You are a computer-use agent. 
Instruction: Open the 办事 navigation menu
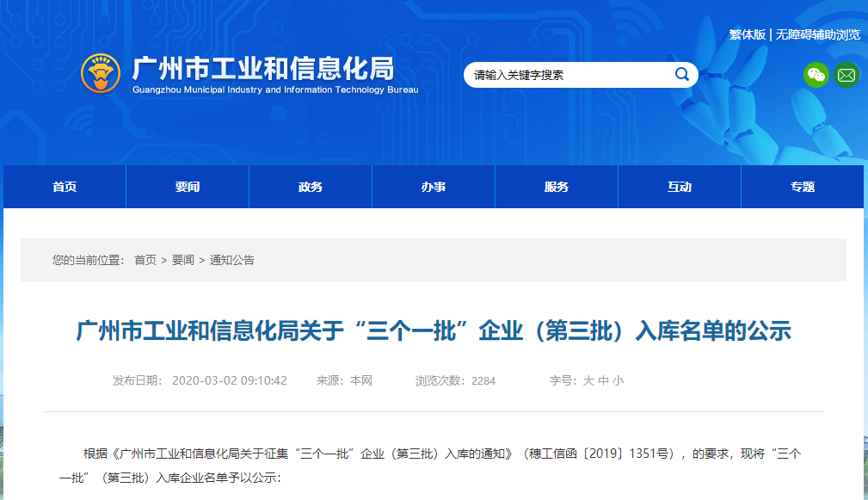pyautogui.click(x=434, y=187)
